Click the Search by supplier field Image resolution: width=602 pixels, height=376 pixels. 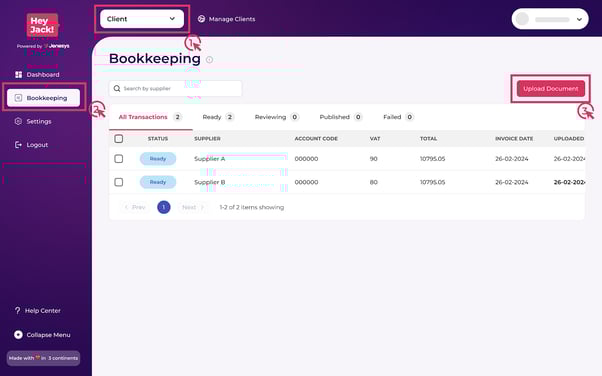tap(175, 89)
